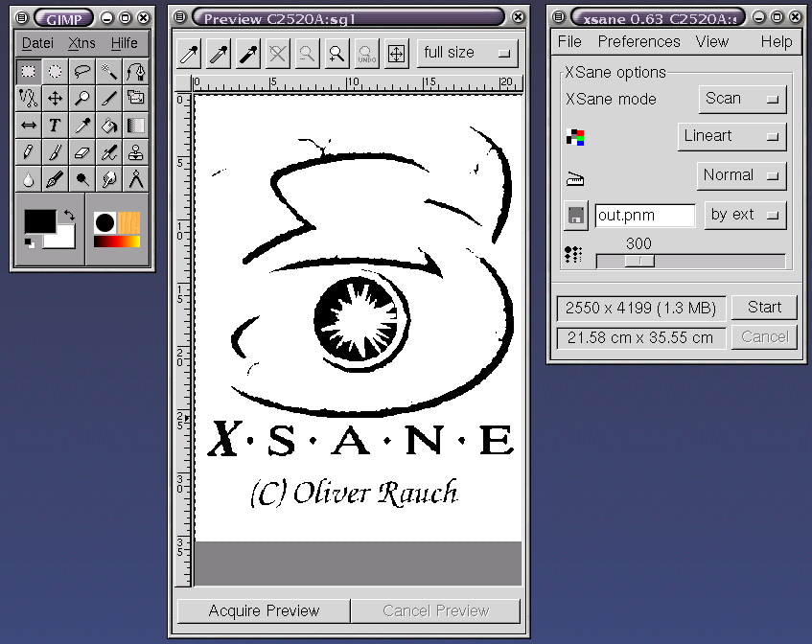Click the gray point pipette in Preview
The width and height of the screenshot is (812, 644).
219,54
